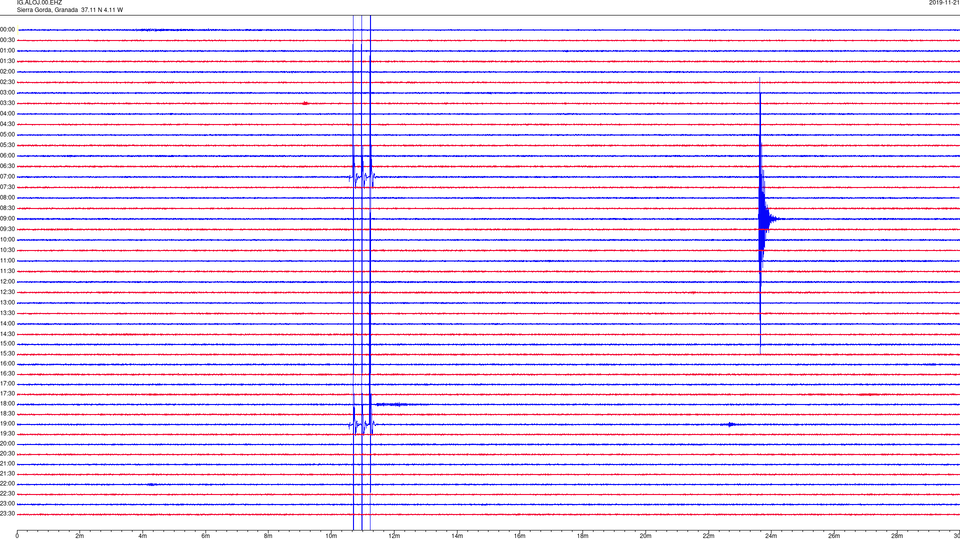
Task: Pick the 06:30 row label
Action: point(8,166)
